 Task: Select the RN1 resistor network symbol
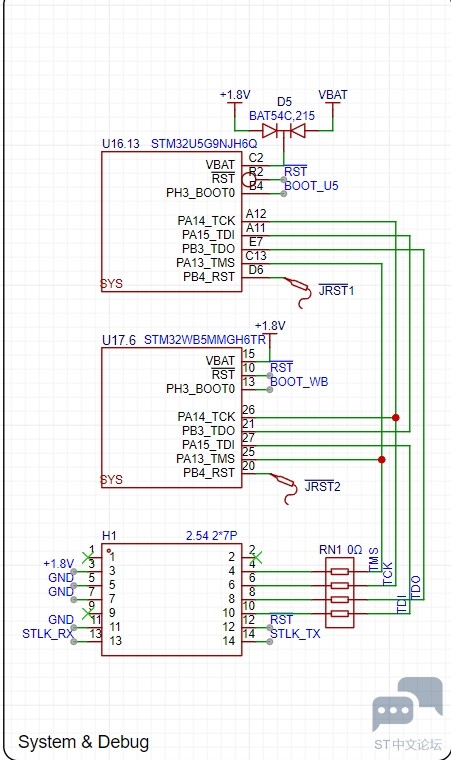tap(339, 592)
